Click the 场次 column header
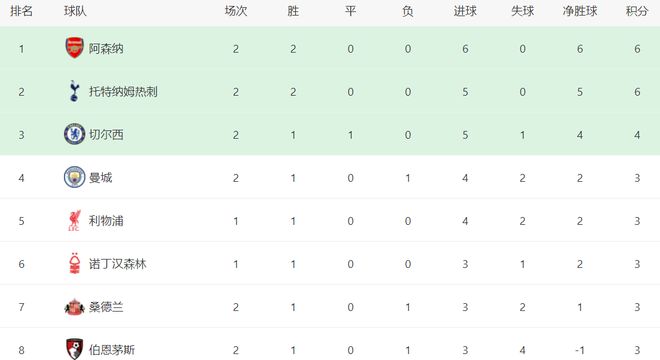This screenshot has height=360, width=660. click(x=236, y=11)
